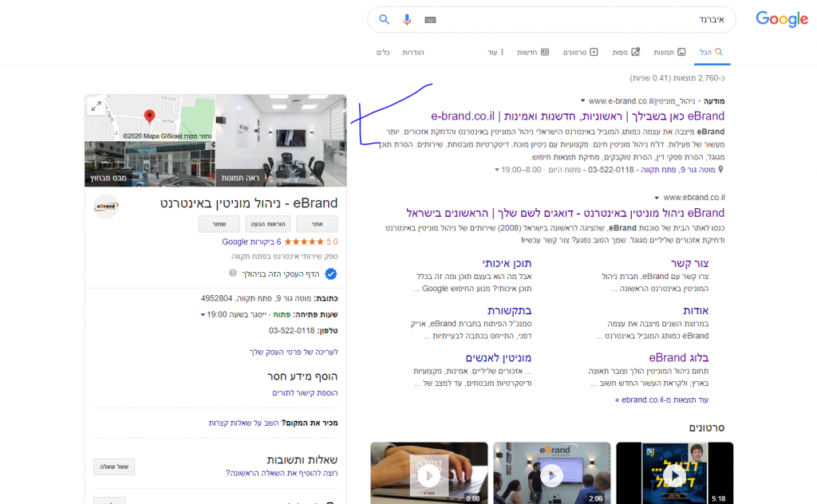This screenshot has height=504, width=817.
Task: Open ad title 'eBrand כאן בשבילך'
Action: point(578,116)
